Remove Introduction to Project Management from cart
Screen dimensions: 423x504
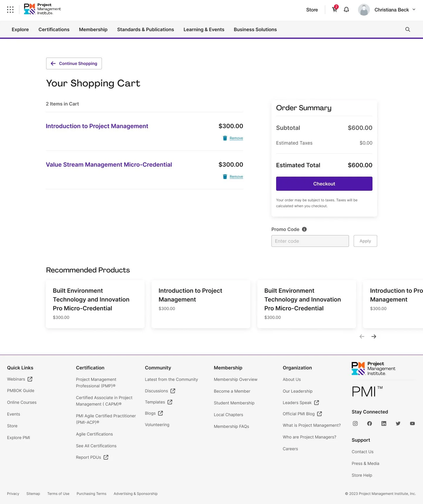236,138
